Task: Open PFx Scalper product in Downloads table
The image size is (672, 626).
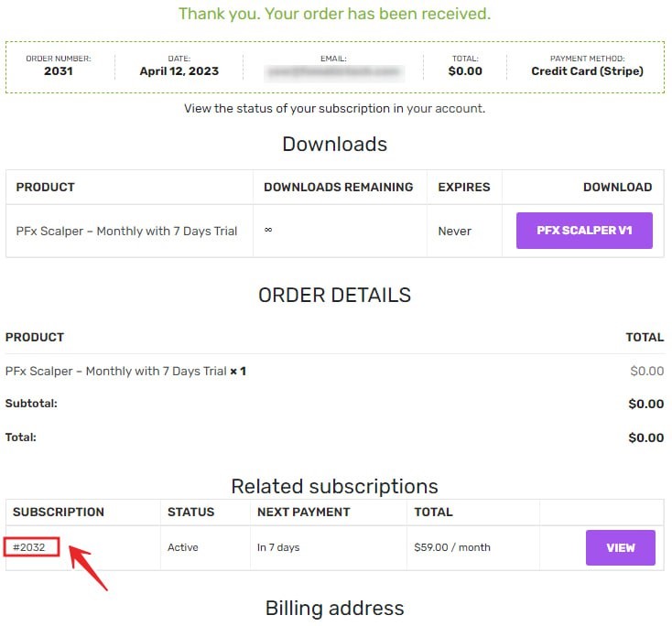Action: click(x=126, y=231)
